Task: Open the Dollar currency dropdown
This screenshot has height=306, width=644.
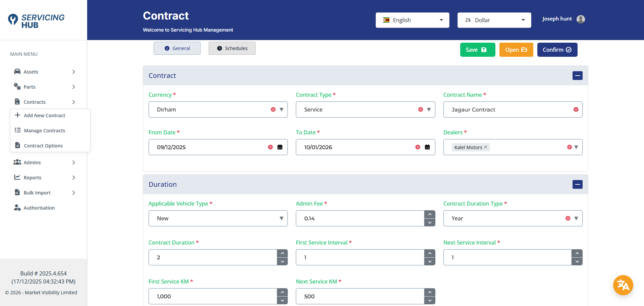Action: (x=494, y=20)
